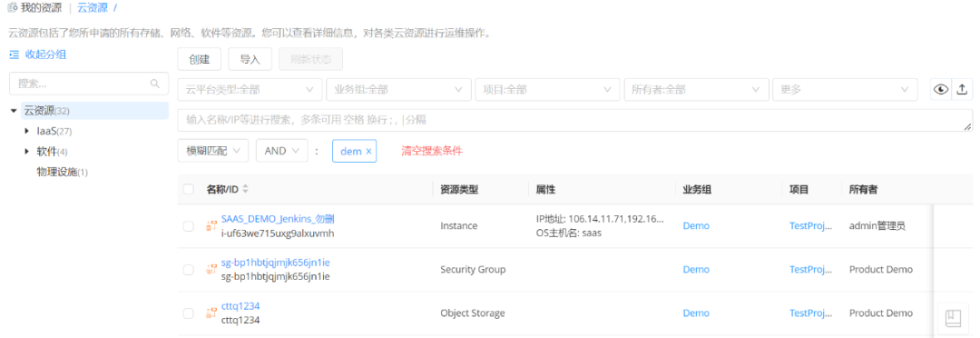This screenshot has height=338, width=980.
Task: Check the sg-bp1hbtjqjmjk656jn1ie row checkbox
Action: [189, 270]
